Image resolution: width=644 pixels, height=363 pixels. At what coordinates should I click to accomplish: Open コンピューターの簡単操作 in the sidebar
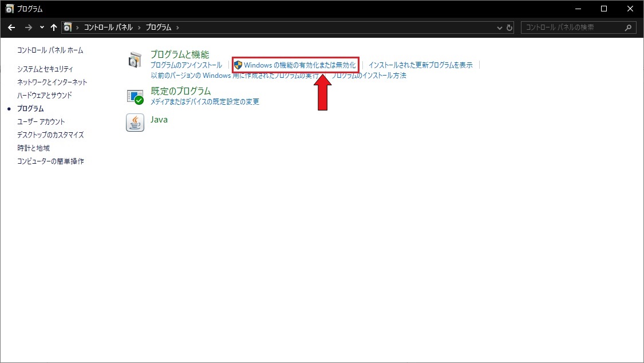coord(50,161)
